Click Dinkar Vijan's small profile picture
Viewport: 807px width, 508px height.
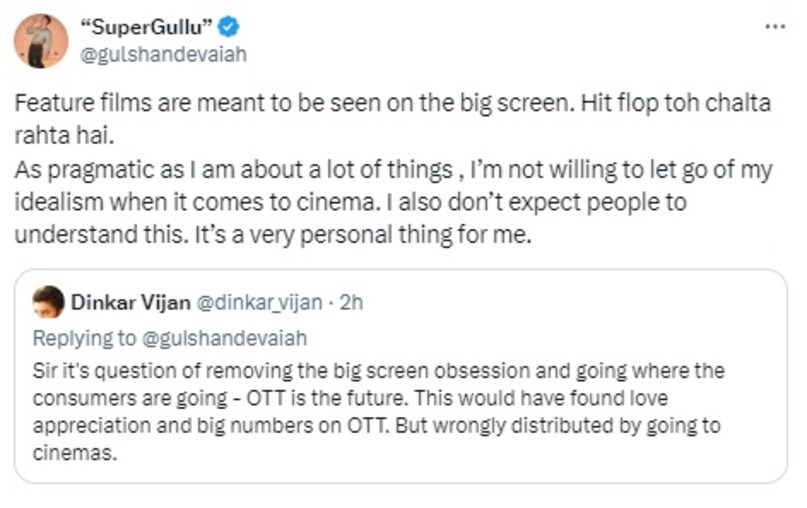point(47,302)
